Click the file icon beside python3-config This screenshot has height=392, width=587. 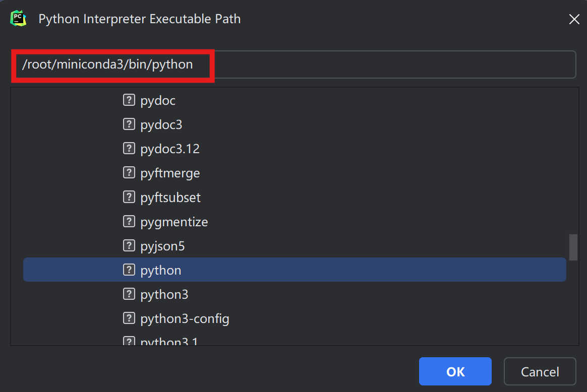(129, 318)
